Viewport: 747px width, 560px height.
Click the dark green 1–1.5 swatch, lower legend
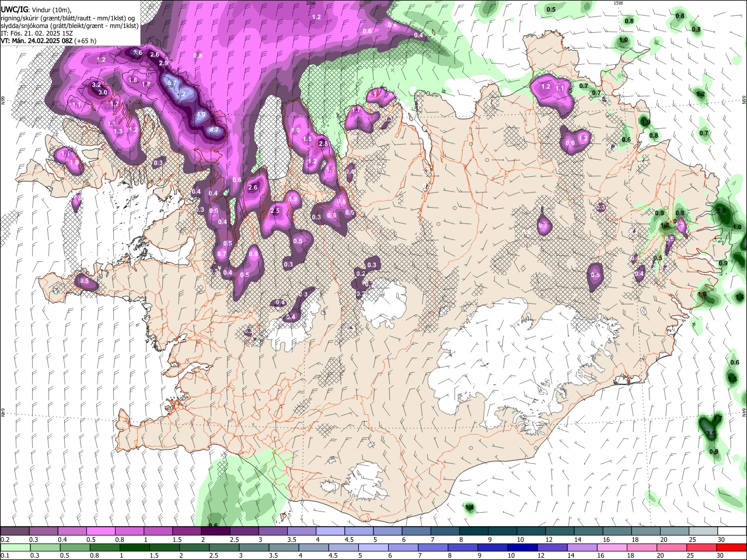134,547
